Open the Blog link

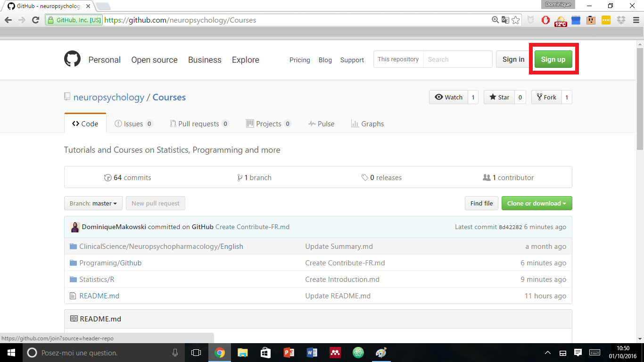click(325, 60)
